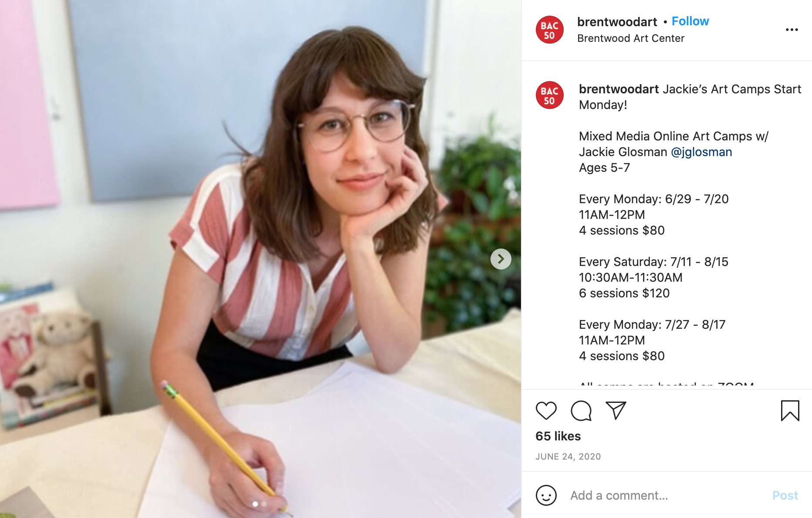Viewport: 812px width, 518px height.
Task: Click the BAC 50 avatar beside caption
Action: (549, 95)
